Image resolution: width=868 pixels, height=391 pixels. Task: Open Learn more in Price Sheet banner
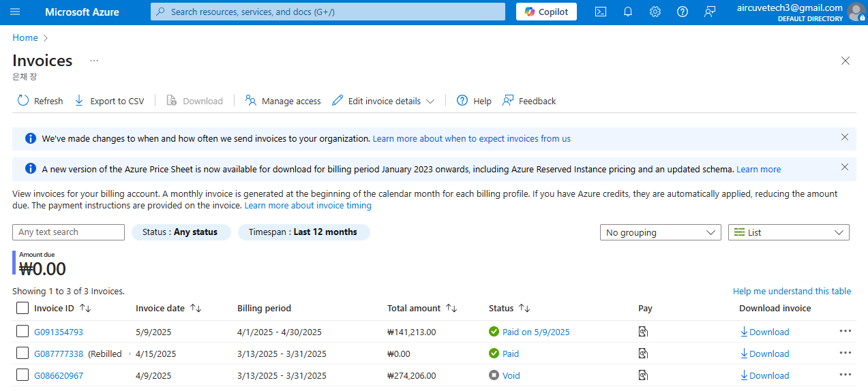tap(759, 169)
